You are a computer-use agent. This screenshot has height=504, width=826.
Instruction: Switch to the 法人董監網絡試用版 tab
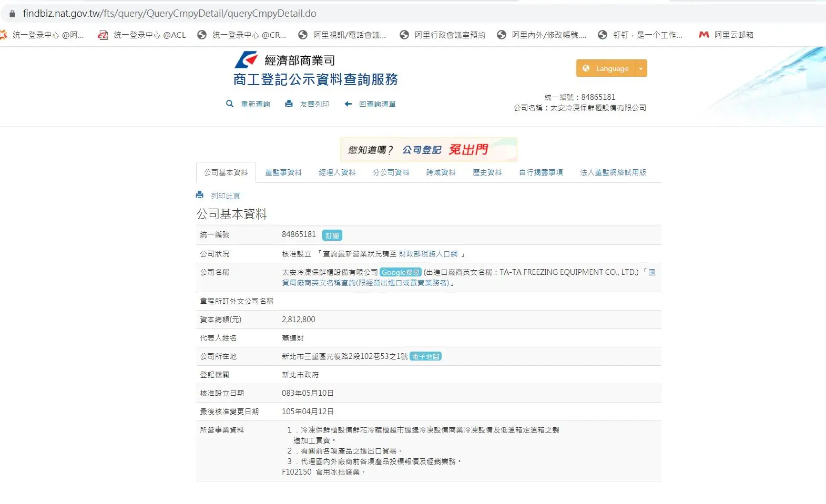[x=613, y=172]
